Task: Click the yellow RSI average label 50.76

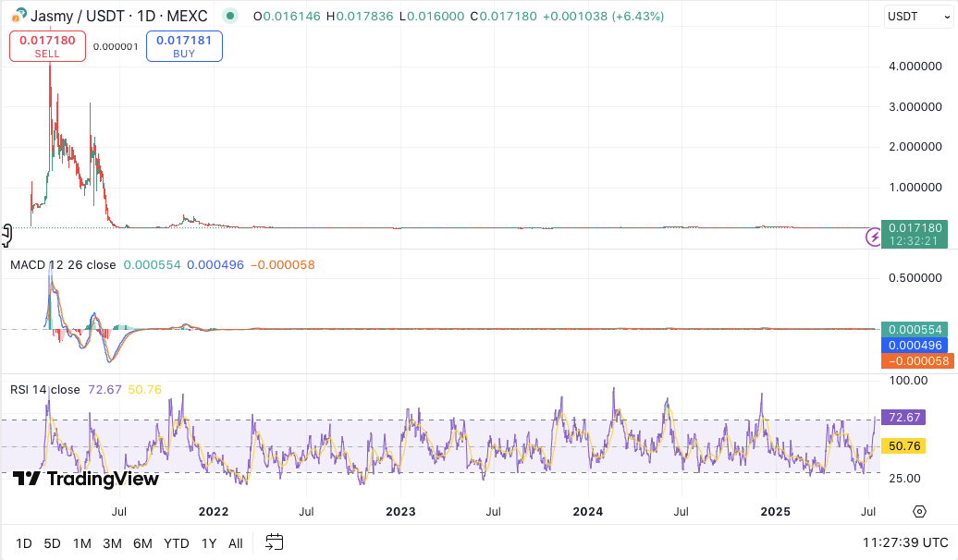Action: point(903,445)
